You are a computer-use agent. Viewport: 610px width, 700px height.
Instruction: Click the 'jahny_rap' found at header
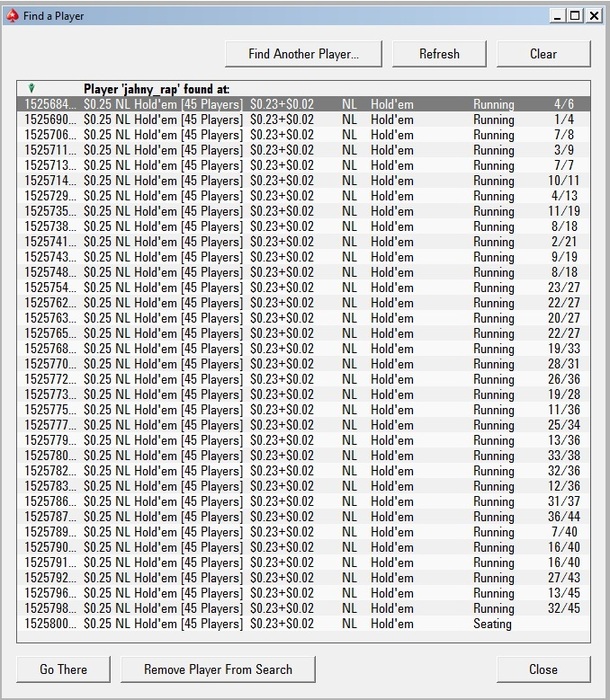point(157,89)
